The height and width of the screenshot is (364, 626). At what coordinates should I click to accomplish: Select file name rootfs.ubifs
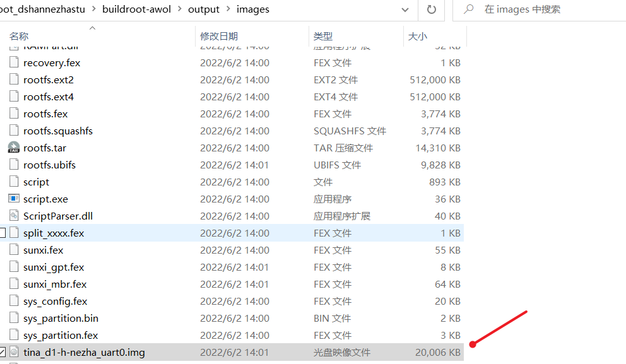click(x=49, y=165)
